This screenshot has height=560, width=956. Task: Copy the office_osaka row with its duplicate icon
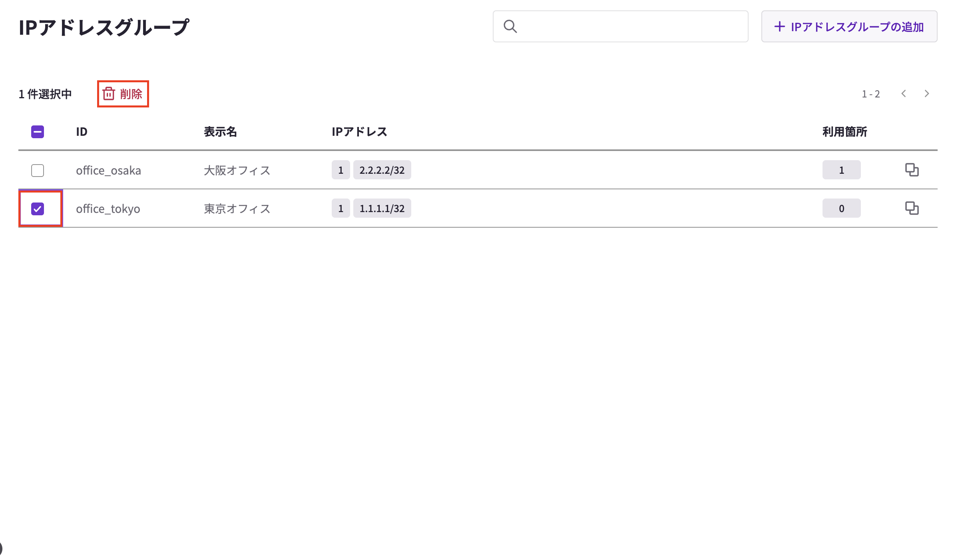click(x=912, y=170)
